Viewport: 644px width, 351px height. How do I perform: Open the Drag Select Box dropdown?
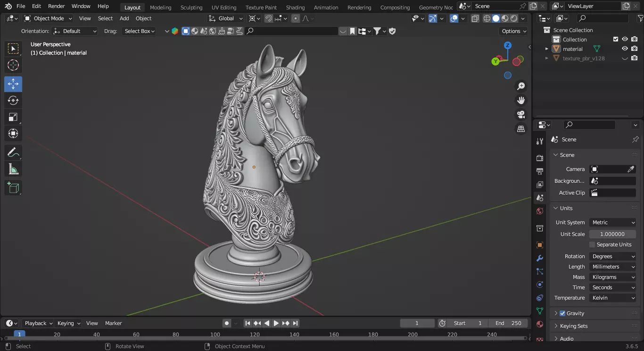140,31
